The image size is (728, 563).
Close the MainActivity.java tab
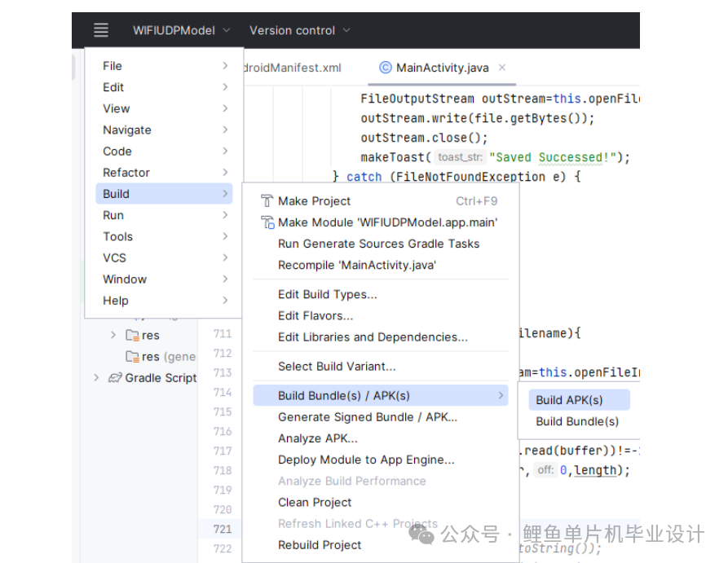click(x=502, y=68)
